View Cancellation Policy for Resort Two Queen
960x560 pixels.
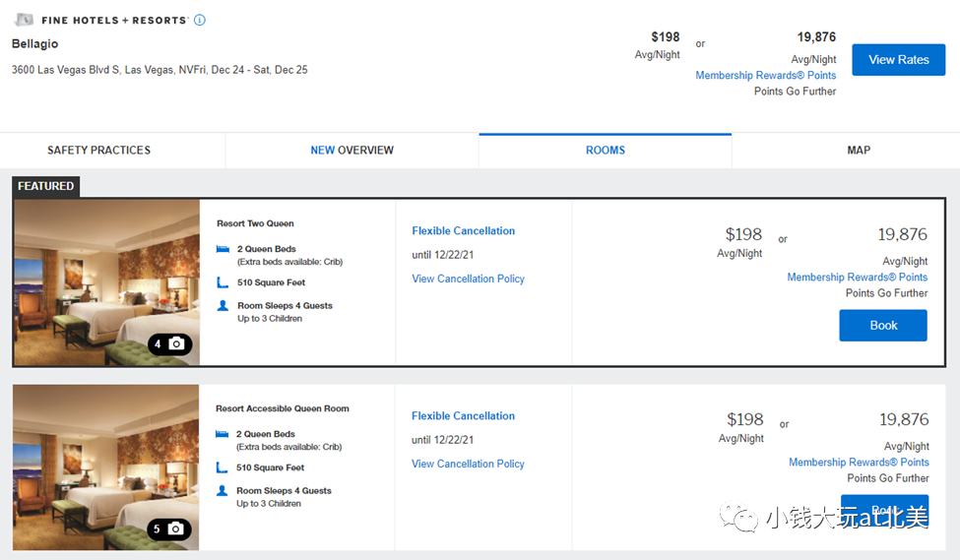pos(468,279)
